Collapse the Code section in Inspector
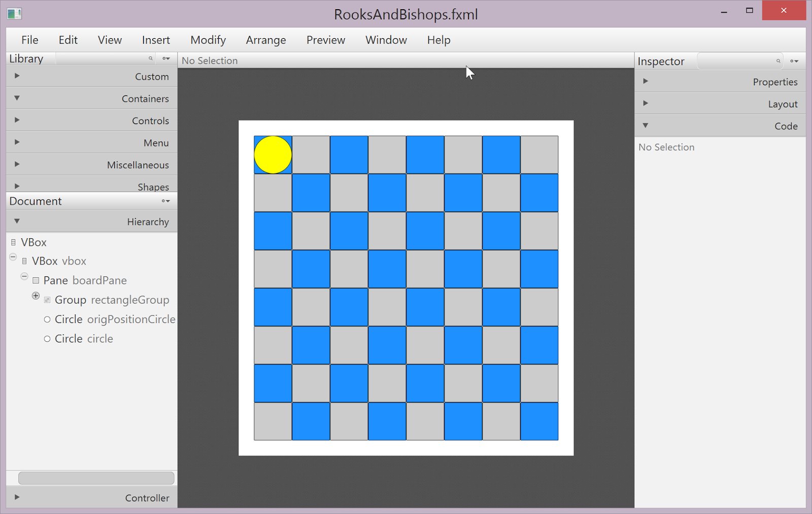This screenshot has width=812, height=514. pyautogui.click(x=646, y=125)
